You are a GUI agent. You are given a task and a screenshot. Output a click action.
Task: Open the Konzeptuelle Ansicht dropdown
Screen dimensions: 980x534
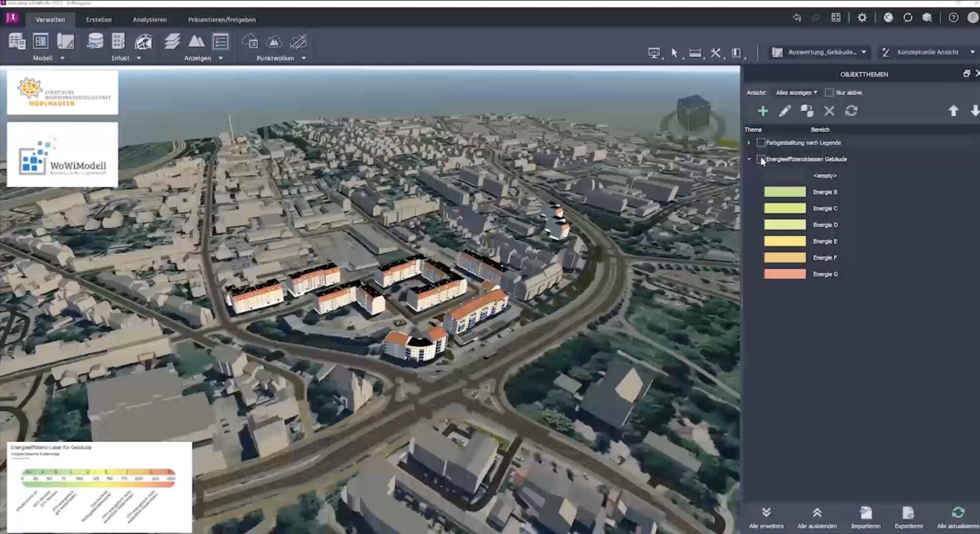coord(928,53)
